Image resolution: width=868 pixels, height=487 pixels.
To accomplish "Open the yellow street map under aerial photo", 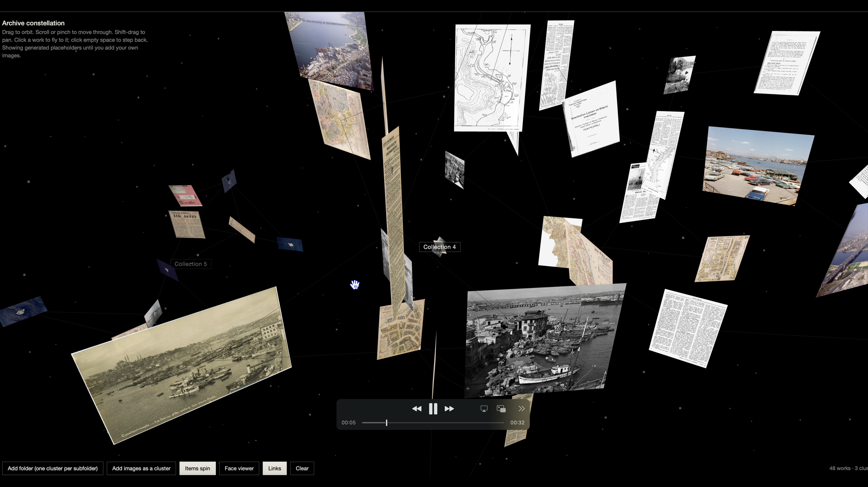I will coord(340,120).
